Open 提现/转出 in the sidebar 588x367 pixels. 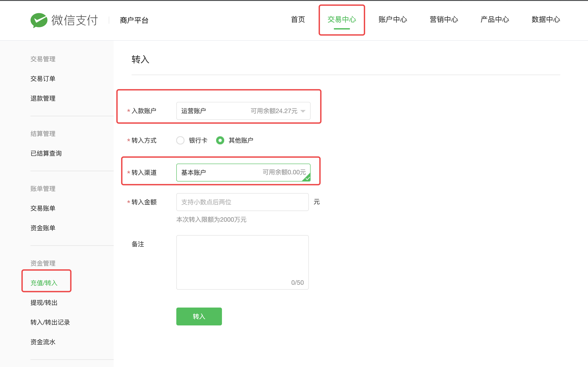tap(44, 303)
